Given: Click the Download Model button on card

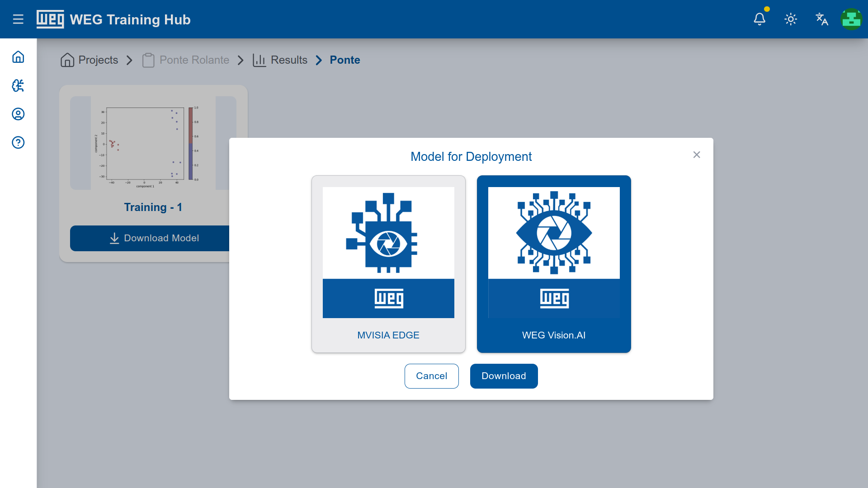Looking at the screenshot, I should [150, 238].
